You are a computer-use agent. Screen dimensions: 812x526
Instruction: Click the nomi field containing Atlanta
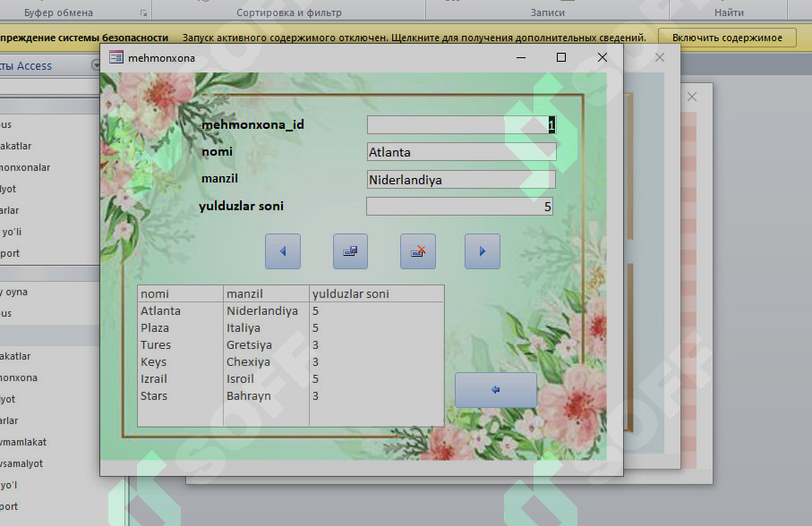coord(461,152)
